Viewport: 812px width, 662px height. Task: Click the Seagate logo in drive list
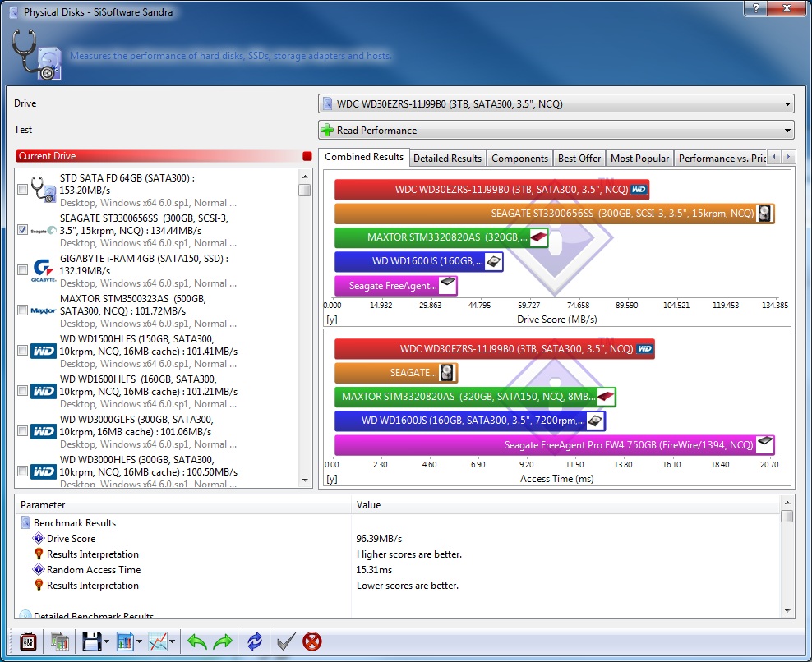[44, 230]
